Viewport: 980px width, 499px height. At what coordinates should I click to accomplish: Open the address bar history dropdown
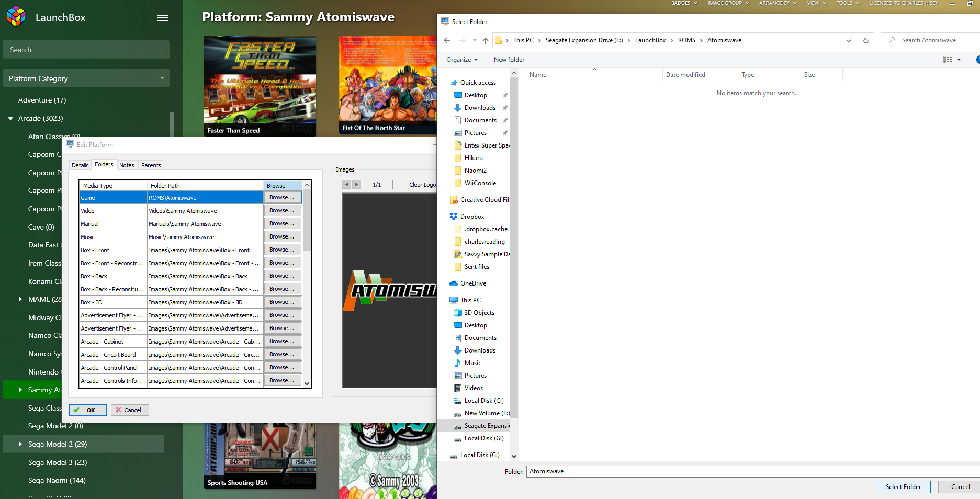848,40
